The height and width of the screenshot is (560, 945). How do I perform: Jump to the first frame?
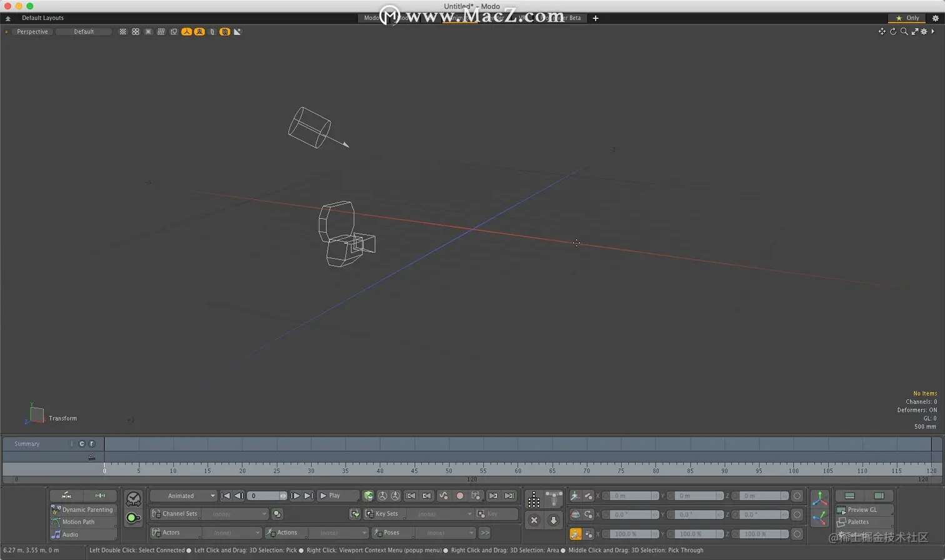pos(226,496)
